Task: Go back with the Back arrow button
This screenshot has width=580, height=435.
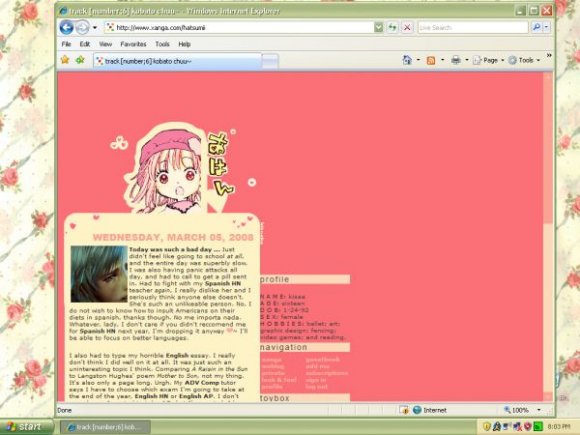Action: [67, 27]
